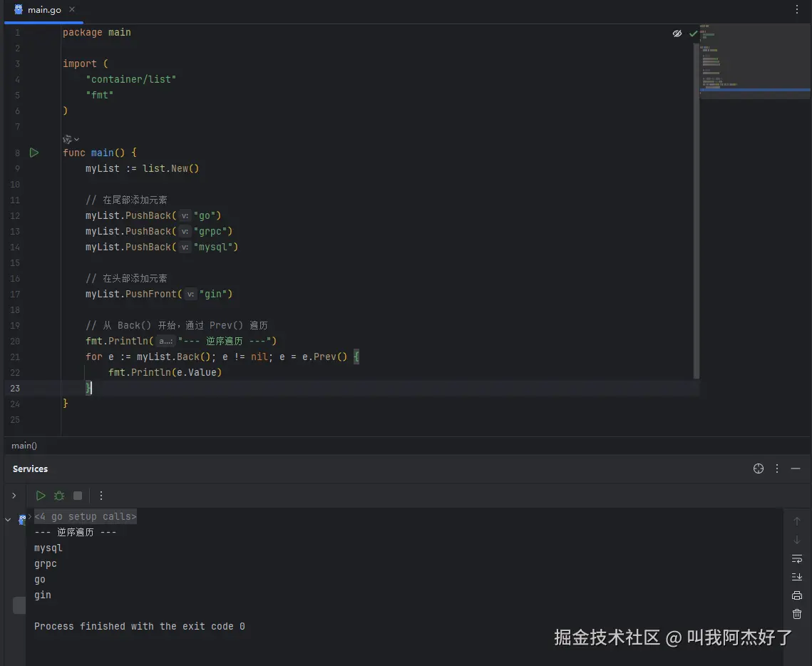The height and width of the screenshot is (666, 812).
Task: Click the editor vertical scrollbar
Action: [696, 210]
